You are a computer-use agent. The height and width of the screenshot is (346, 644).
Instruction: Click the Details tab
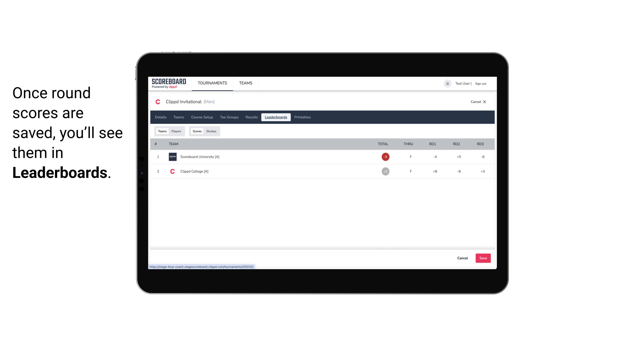pyautogui.click(x=160, y=117)
